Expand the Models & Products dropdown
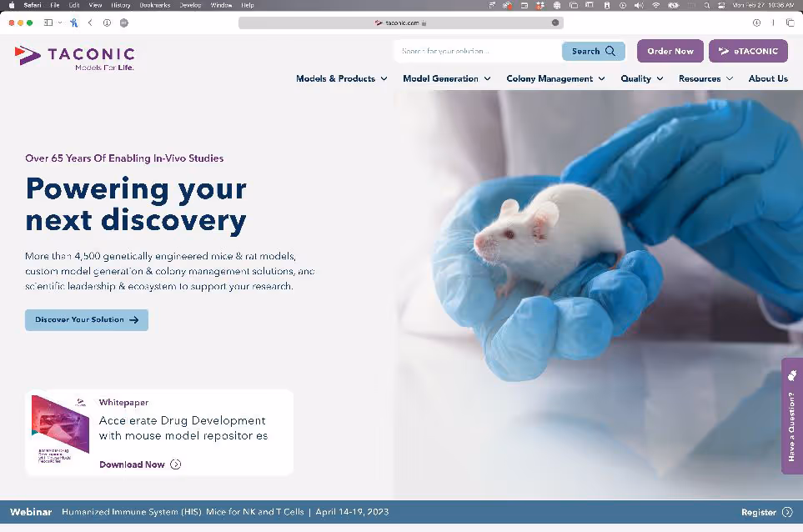 tap(342, 78)
